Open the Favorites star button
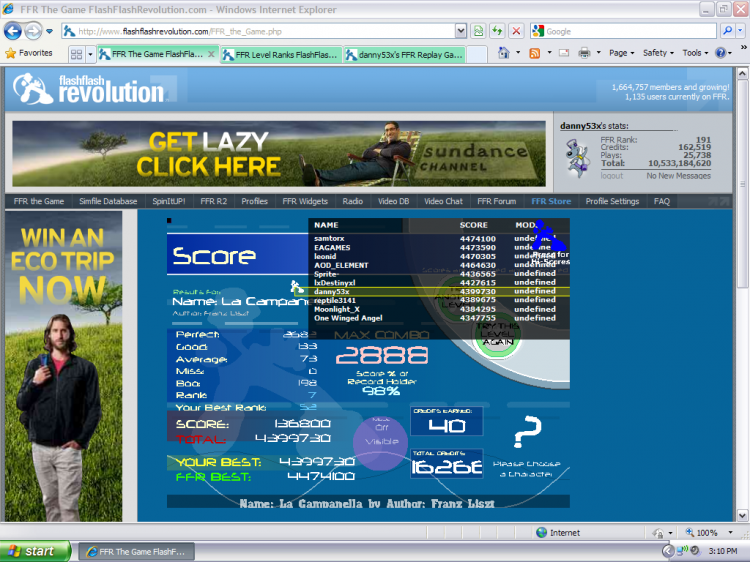This screenshot has height=562, width=750. (29, 53)
